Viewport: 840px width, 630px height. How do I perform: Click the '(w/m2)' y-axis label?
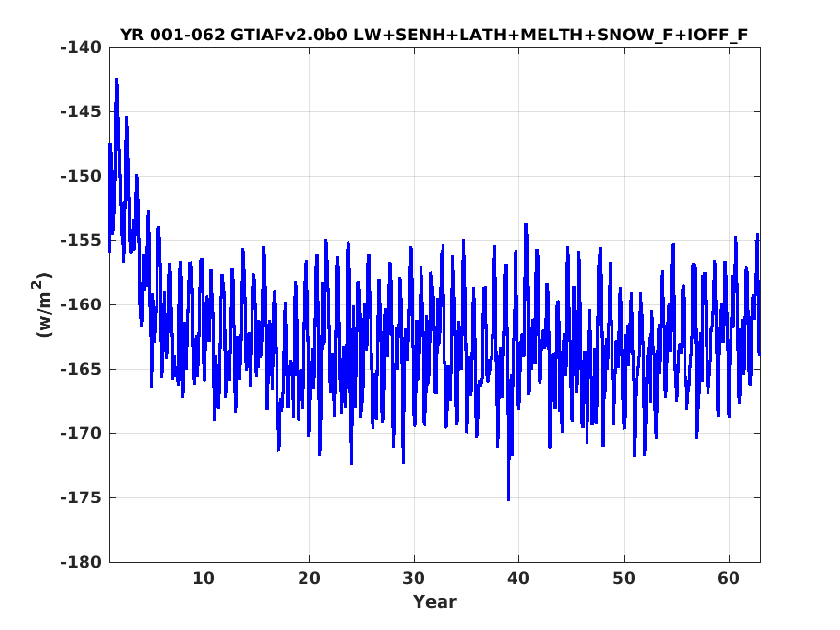point(41,304)
